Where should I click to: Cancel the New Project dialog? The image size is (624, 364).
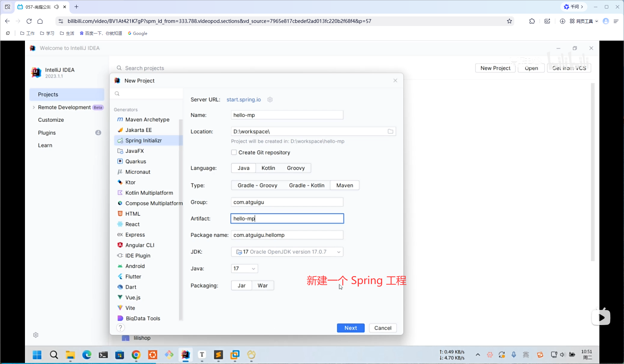click(x=383, y=328)
